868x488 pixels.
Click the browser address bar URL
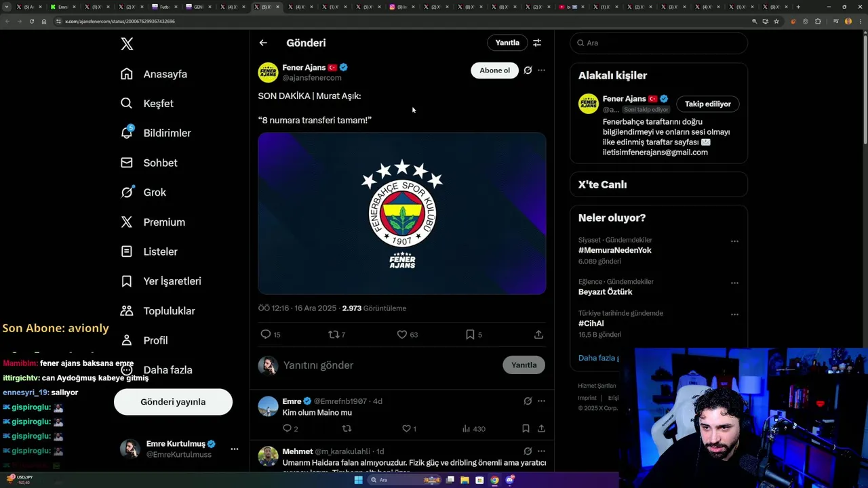(x=120, y=22)
